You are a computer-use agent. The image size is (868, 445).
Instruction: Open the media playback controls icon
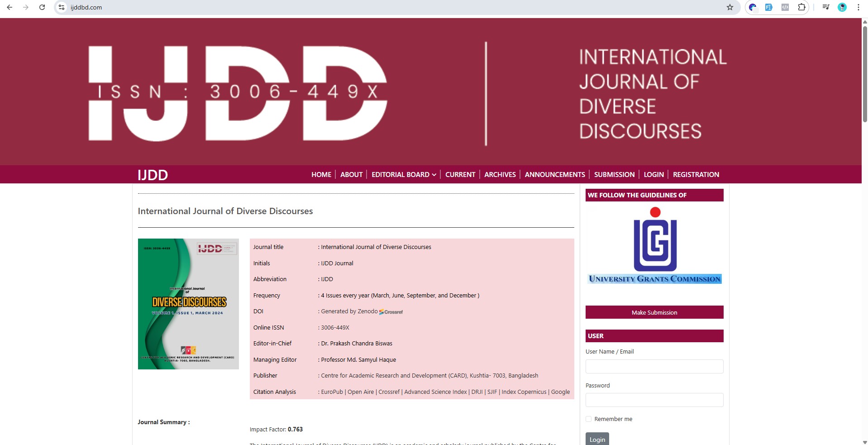825,7
